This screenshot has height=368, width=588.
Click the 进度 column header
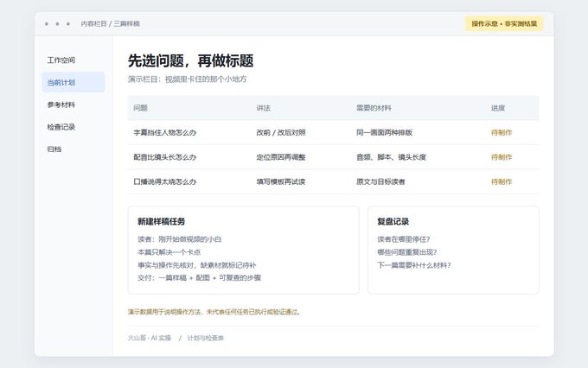(498, 108)
